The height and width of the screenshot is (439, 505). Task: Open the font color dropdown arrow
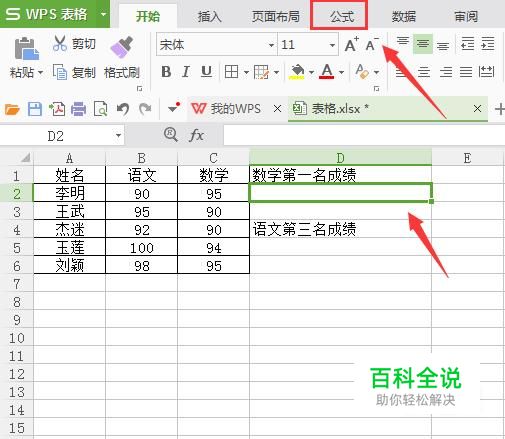[341, 72]
